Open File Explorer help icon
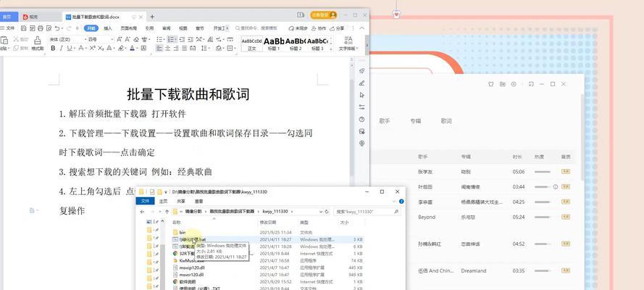 [x=401, y=202]
